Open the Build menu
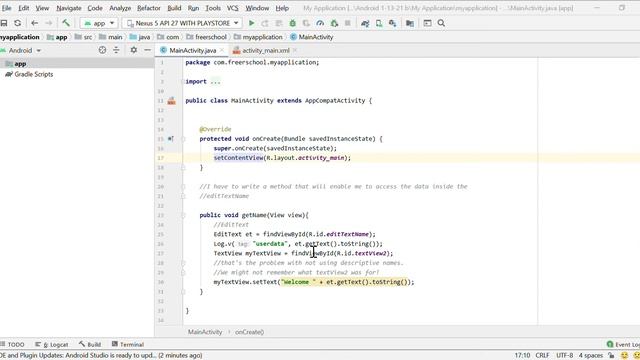Image resolution: width=640 pixels, height=360 pixels. point(174,8)
